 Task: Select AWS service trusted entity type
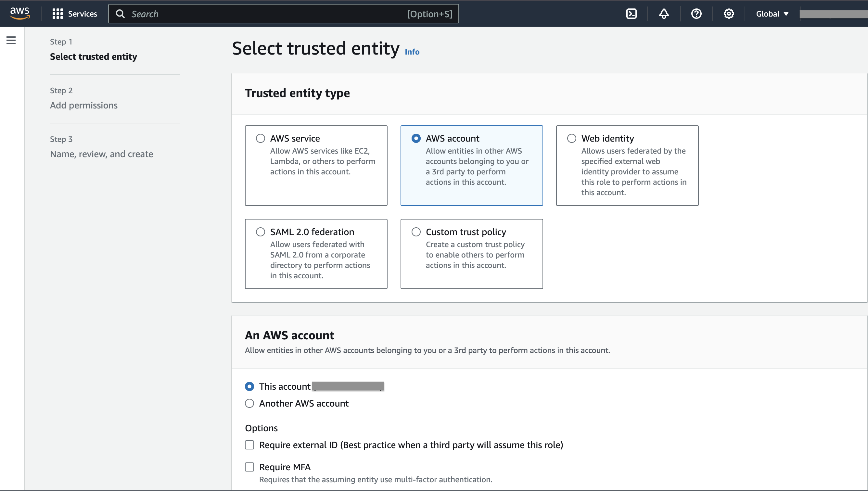[x=261, y=138]
